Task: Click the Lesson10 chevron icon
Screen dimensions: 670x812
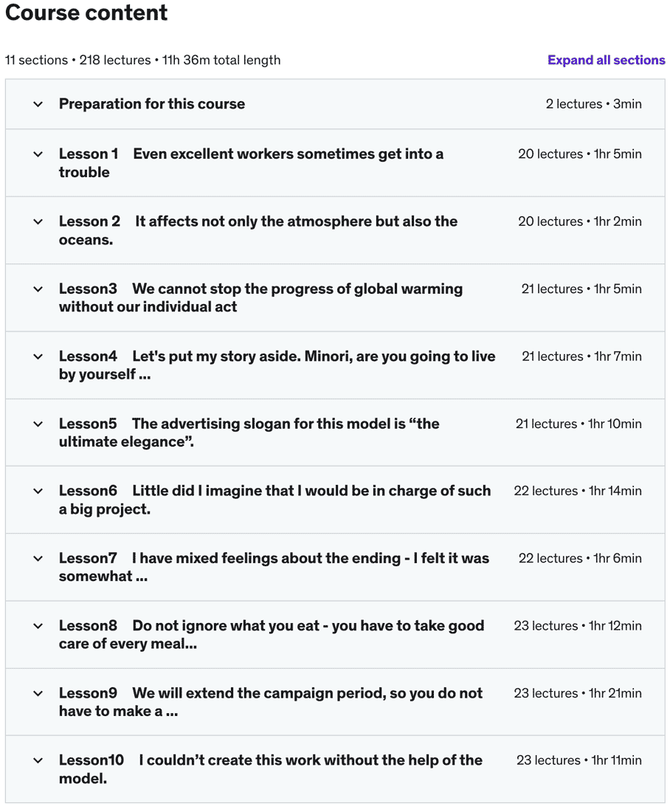Action: (x=38, y=760)
